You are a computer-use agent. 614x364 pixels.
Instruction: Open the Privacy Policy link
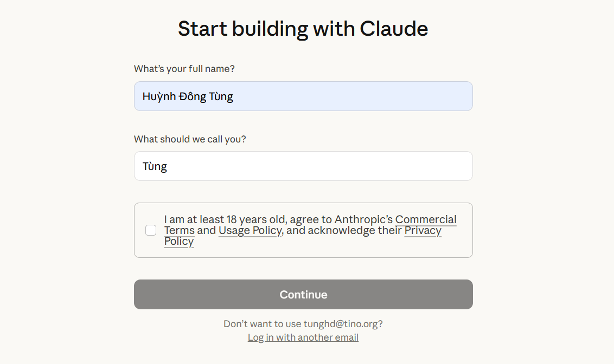coord(423,230)
